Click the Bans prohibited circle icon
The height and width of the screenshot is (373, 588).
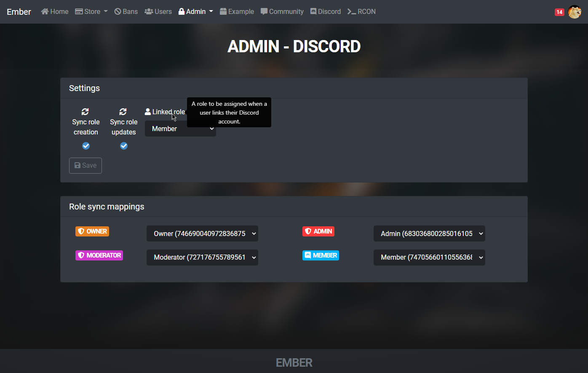point(118,11)
